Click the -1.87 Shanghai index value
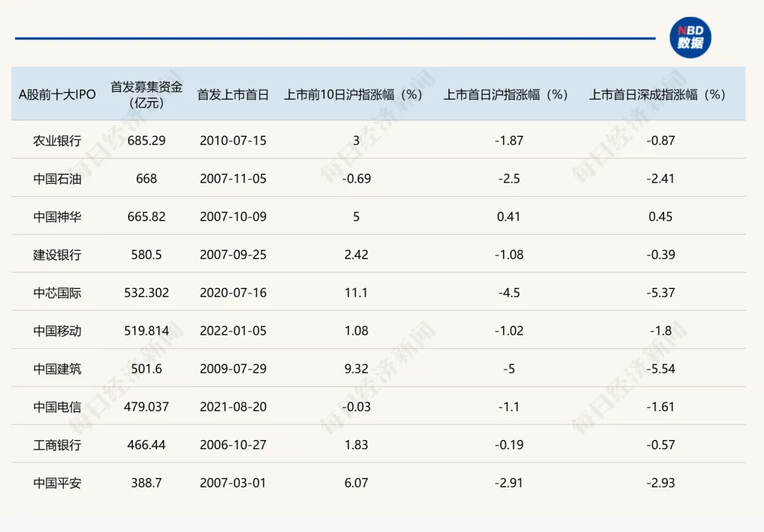This screenshot has width=764, height=532. point(509,141)
